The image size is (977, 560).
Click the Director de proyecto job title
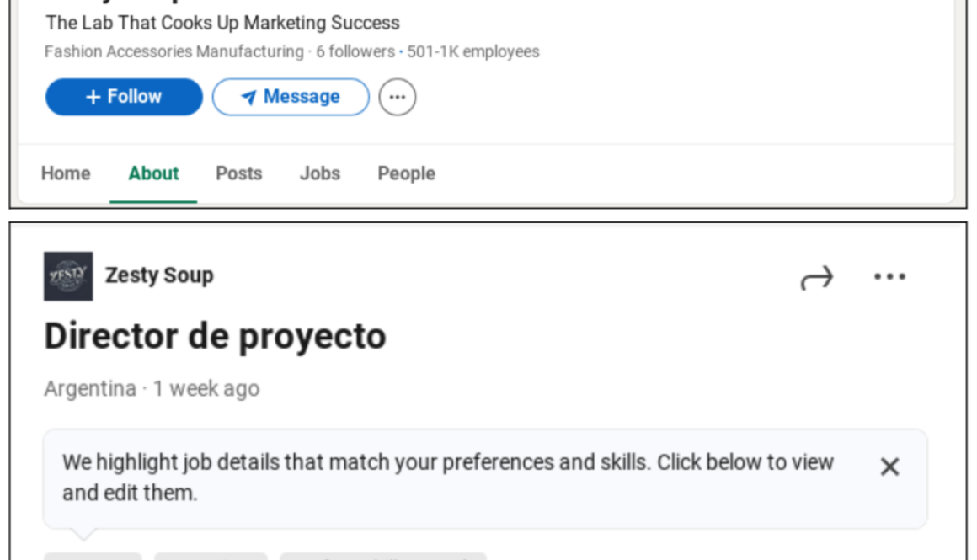pos(215,336)
